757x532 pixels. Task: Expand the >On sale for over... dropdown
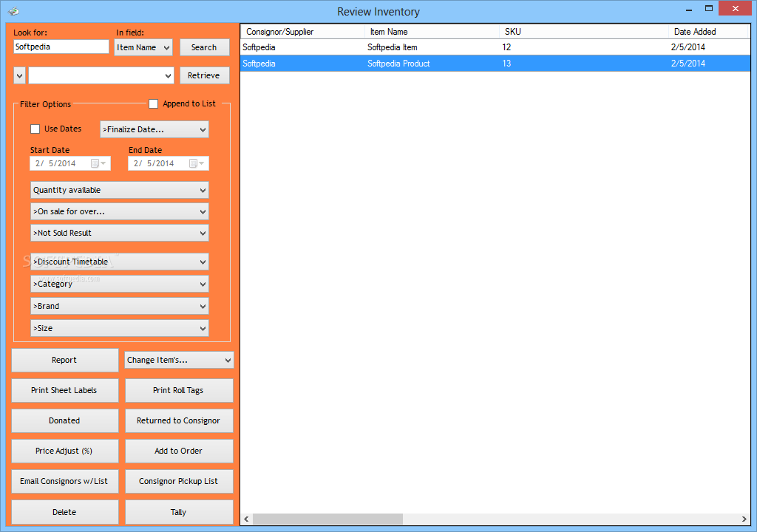tap(120, 211)
